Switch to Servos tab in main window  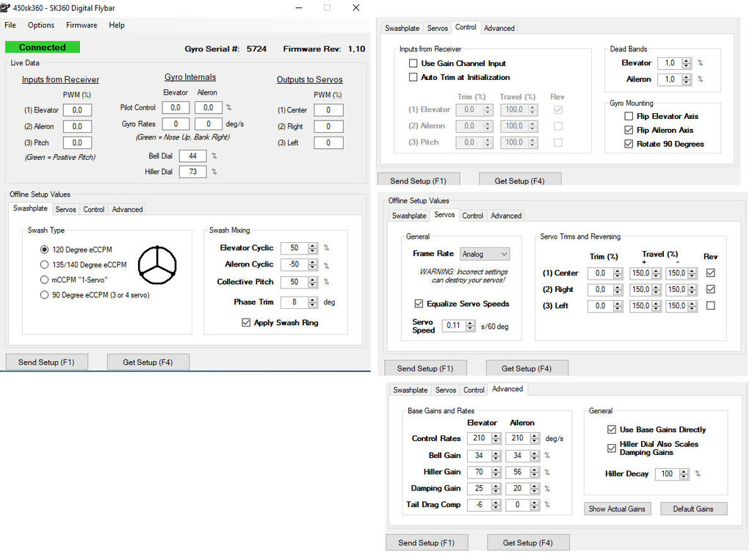(65, 210)
